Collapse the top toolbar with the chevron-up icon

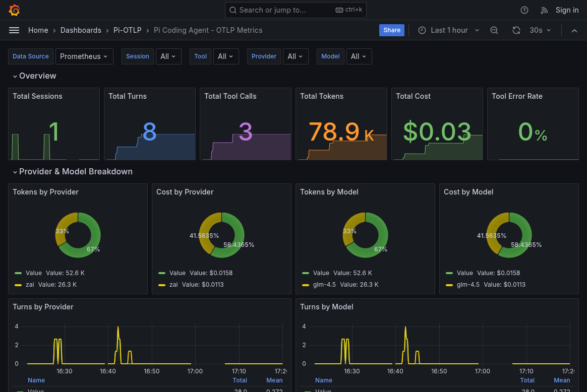click(x=574, y=30)
